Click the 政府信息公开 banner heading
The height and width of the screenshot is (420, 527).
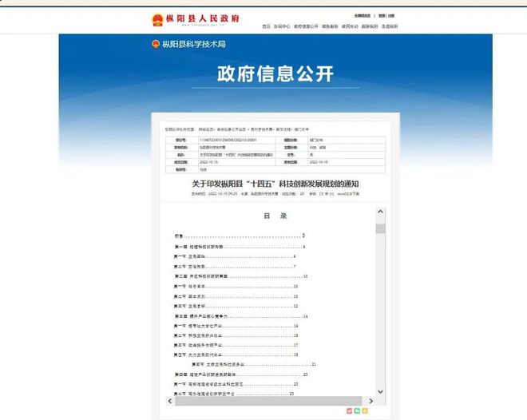[275, 74]
